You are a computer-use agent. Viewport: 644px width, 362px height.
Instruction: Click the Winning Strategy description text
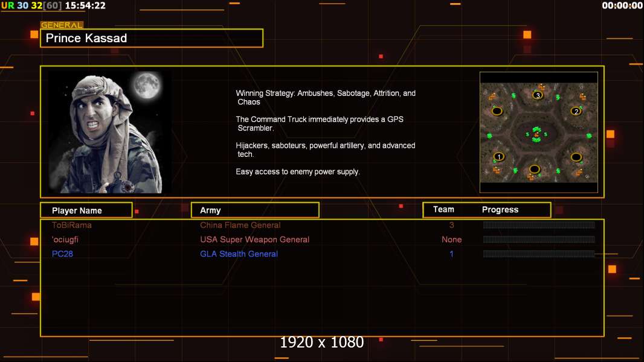coord(326,98)
